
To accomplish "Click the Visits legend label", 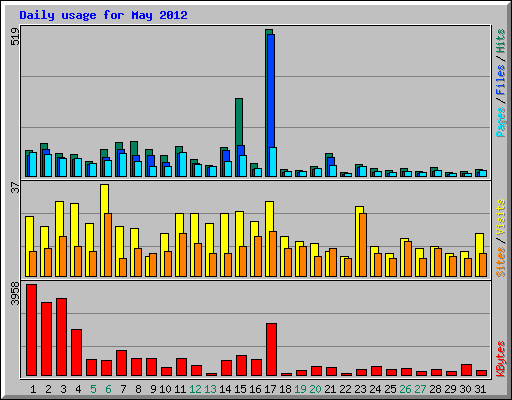I will [x=500, y=217].
